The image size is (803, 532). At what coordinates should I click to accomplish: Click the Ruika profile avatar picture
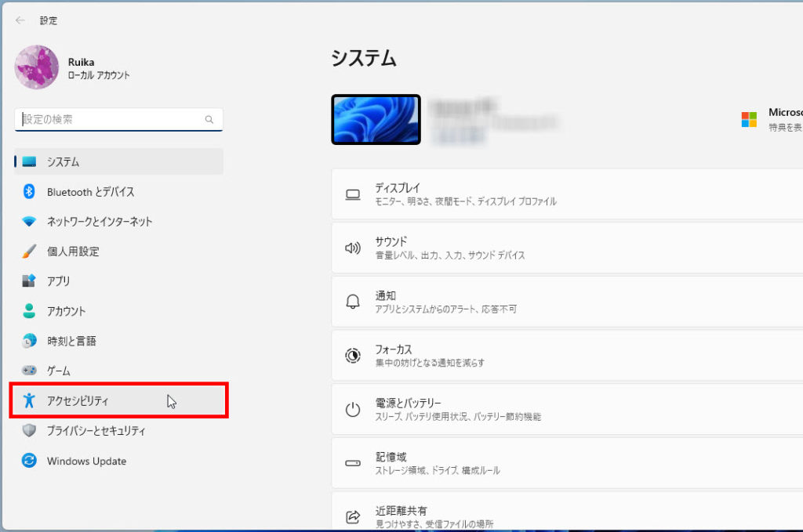tap(37, 67)
